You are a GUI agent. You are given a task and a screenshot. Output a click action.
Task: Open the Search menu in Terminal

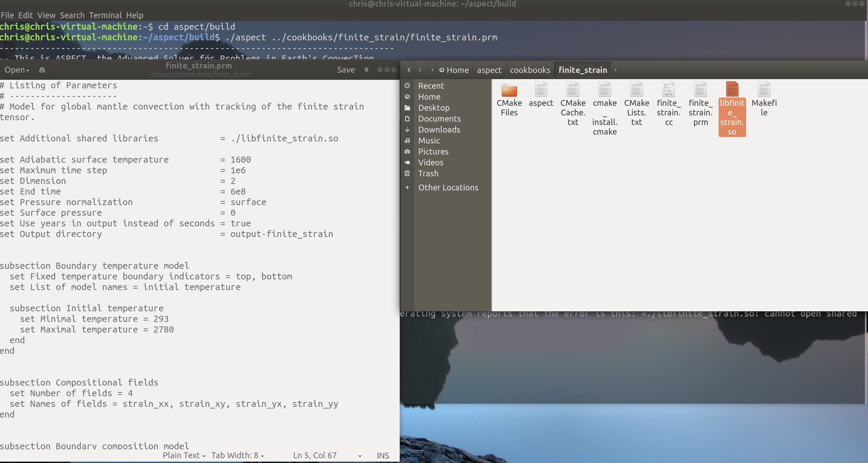(x=72, y=15)
